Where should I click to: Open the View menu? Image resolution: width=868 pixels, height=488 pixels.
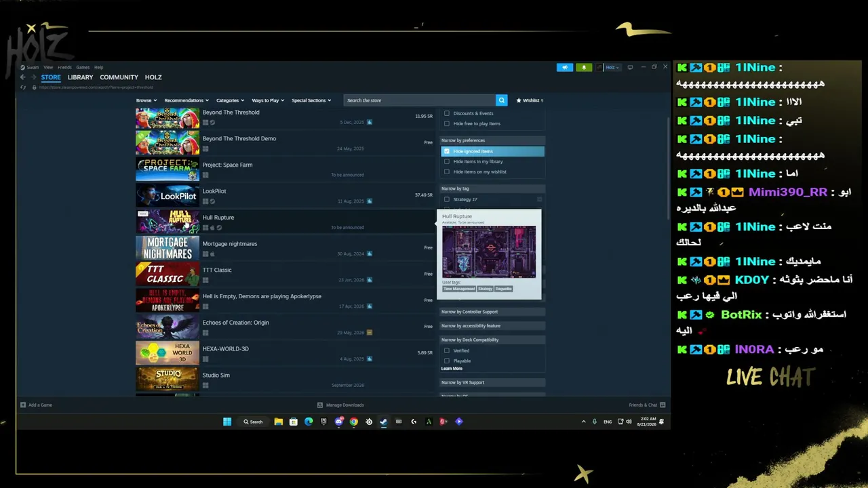pos(48,67)
